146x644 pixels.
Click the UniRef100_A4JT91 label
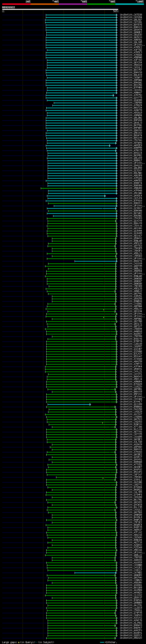coord(131,605)
